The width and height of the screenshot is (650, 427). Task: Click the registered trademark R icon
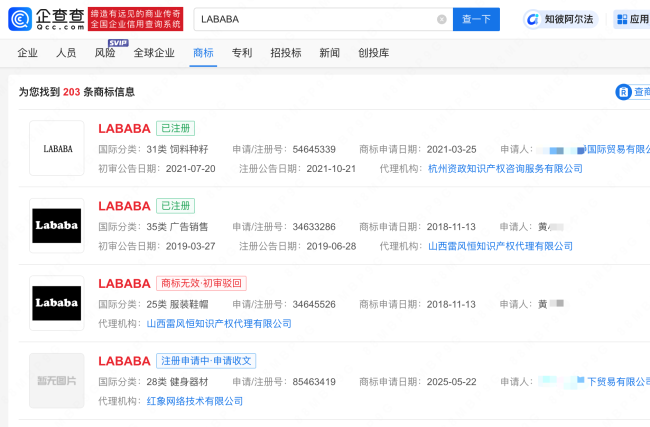(623, 92)
